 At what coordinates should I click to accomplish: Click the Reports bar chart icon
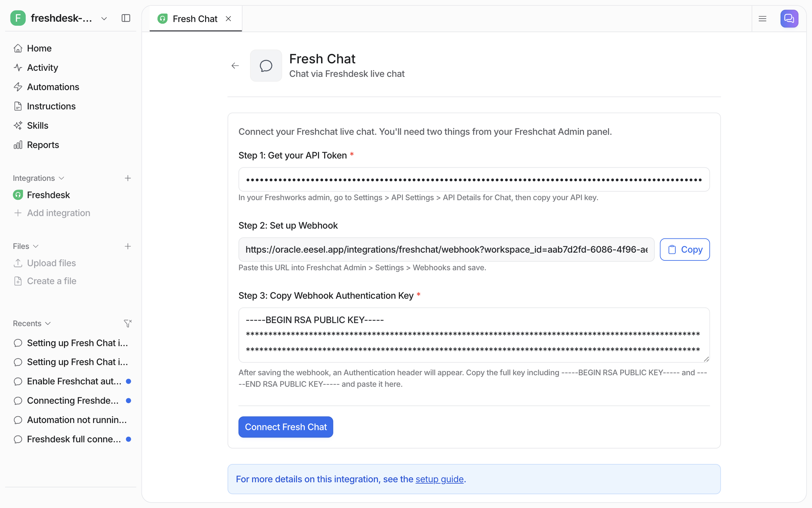coord(18,145)
